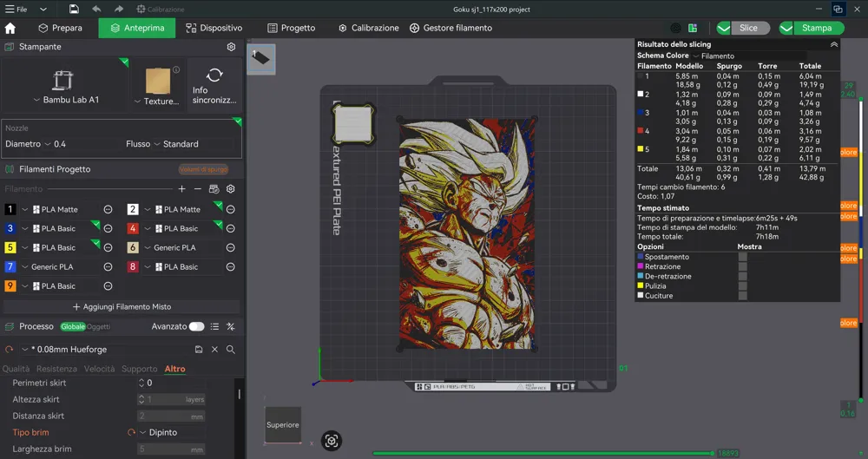This screenshot has width=868, height=459.
Task: Open the File menu
Action: click(16, 10)
